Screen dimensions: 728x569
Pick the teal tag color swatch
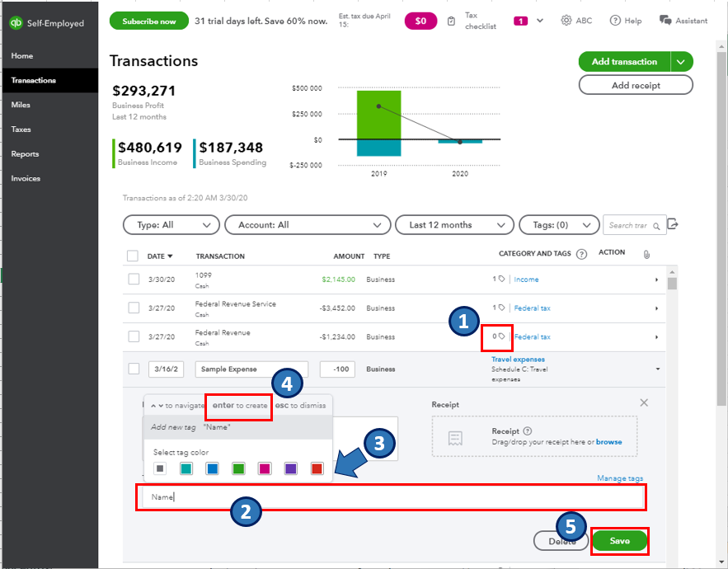186,468
